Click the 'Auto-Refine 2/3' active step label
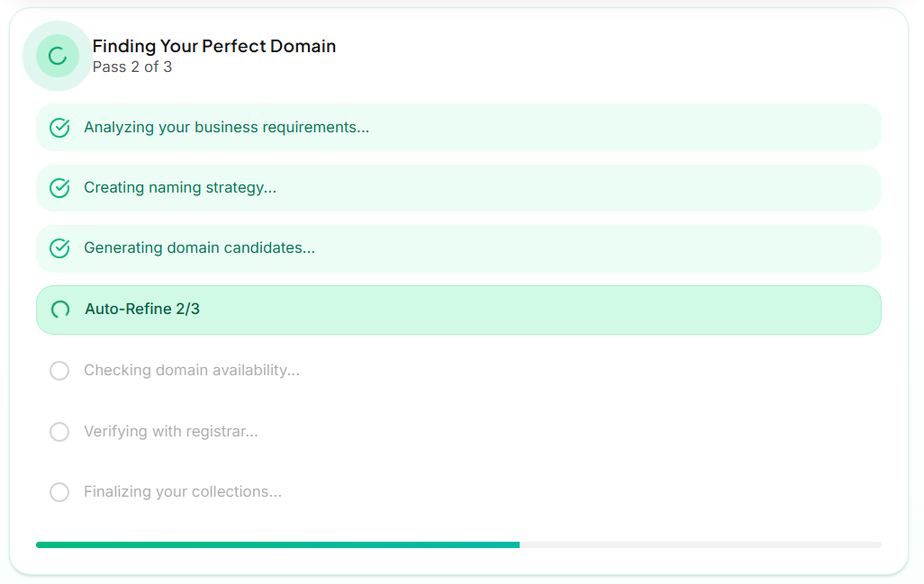The width and height of the screenshot is (924, 584). (x=142, y=309)
